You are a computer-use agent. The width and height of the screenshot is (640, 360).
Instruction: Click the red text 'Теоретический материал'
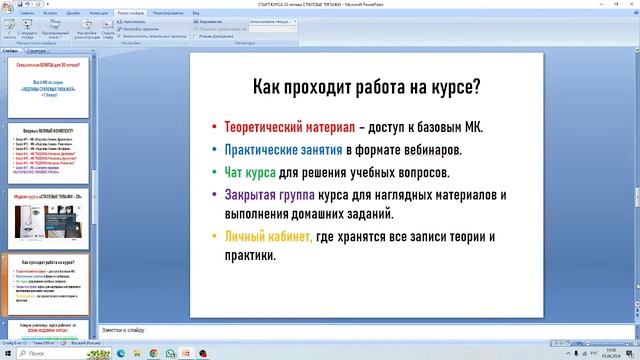[x=290, y=127]
